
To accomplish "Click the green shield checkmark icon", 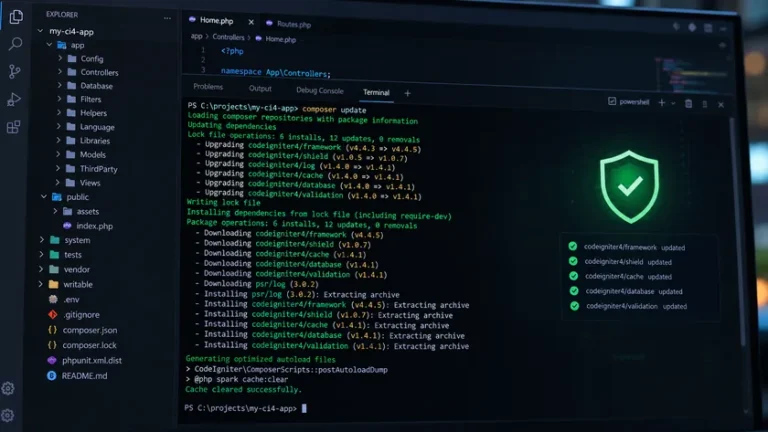I will point(629,187).
